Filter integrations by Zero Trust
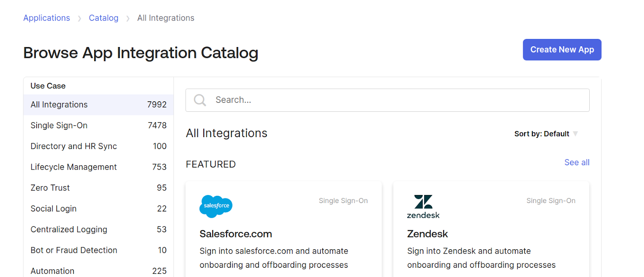This screenshot has height=277, width=644. [x=50, y=188]
